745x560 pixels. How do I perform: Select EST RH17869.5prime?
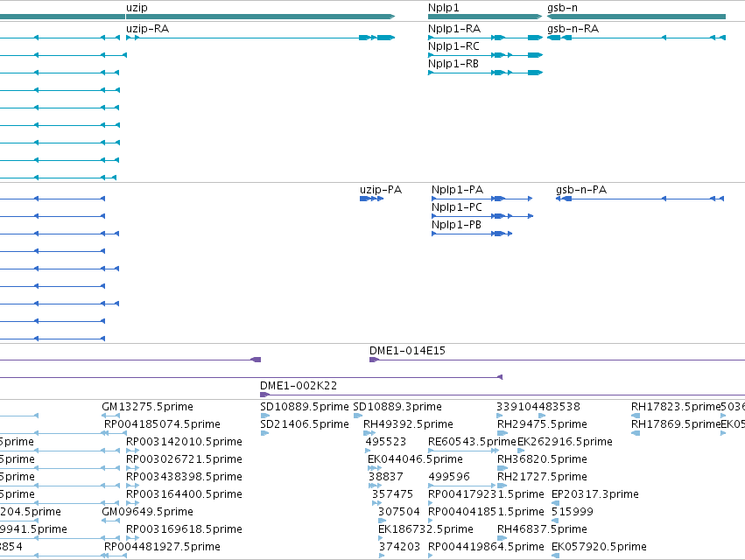click(676, 424)
